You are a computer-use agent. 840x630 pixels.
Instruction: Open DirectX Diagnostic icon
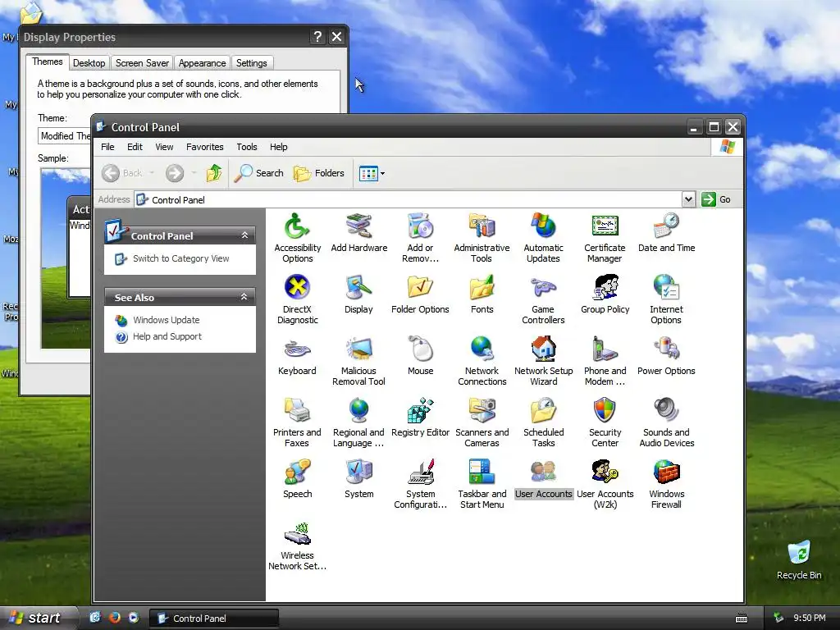click(297, 288)
